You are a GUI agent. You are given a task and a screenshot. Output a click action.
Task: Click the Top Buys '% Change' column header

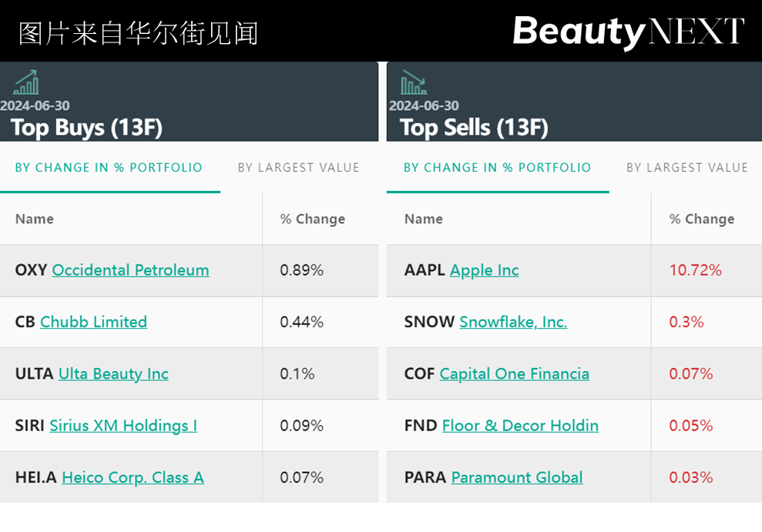click(x=312, y=219)
